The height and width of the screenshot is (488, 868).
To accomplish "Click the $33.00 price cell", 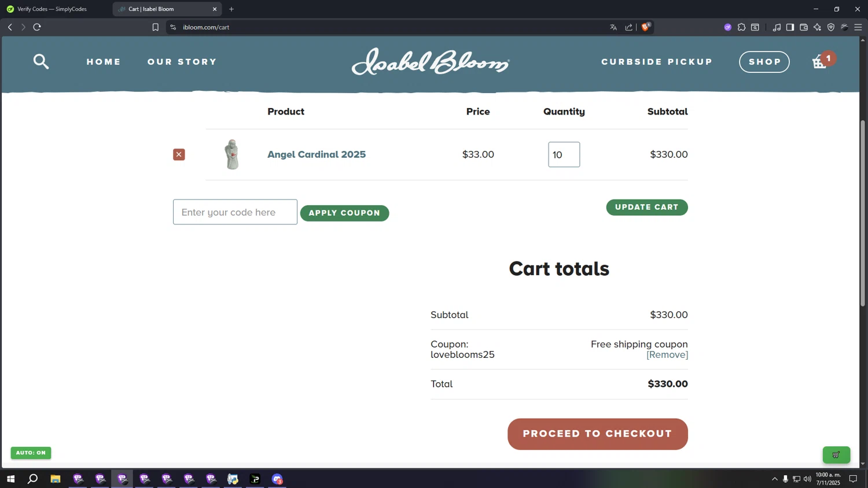I will pyautogui.click(x=478, y=154).
